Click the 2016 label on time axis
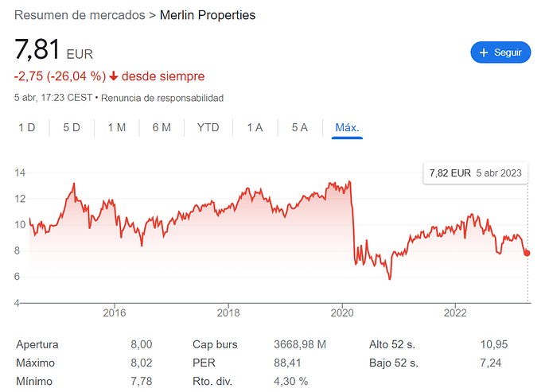This screenshot has height=392, width=549. click(x=115, y=310)
